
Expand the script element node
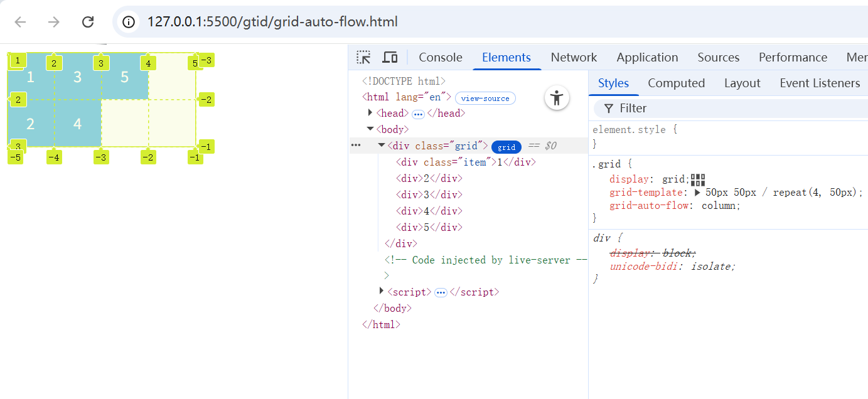(x=382, y=291)
